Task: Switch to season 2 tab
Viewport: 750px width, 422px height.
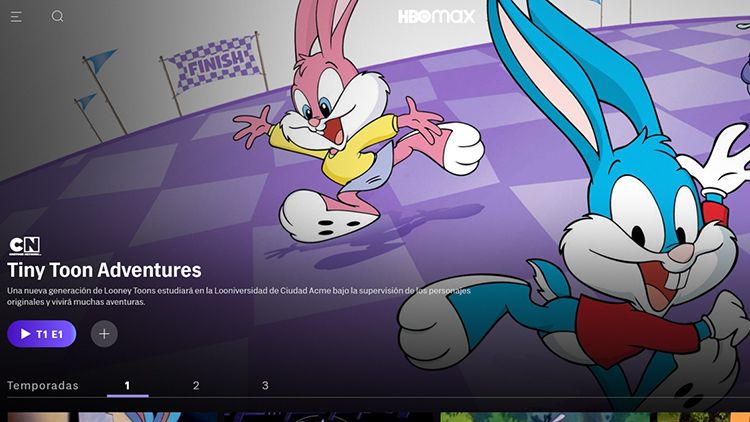Action: (196, 385)
